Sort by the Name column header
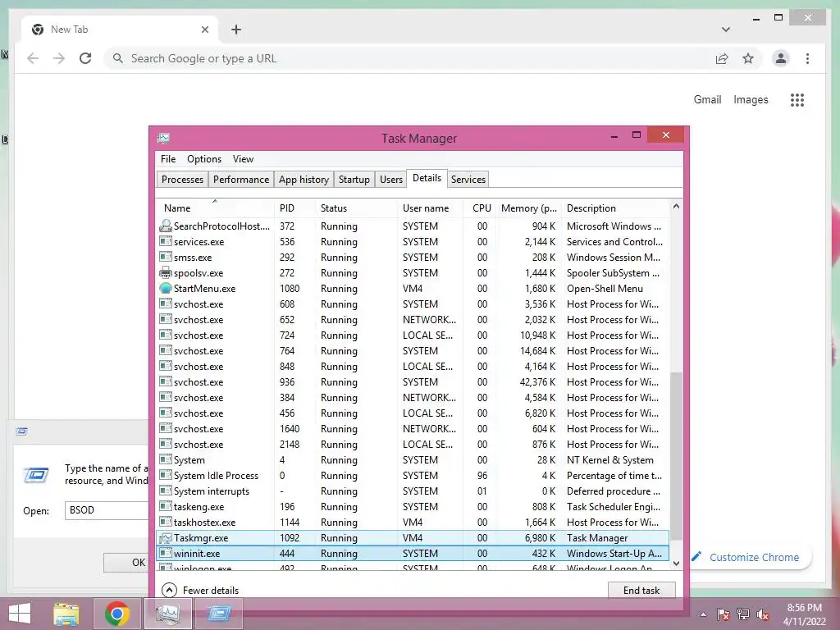 pos(216,208)
